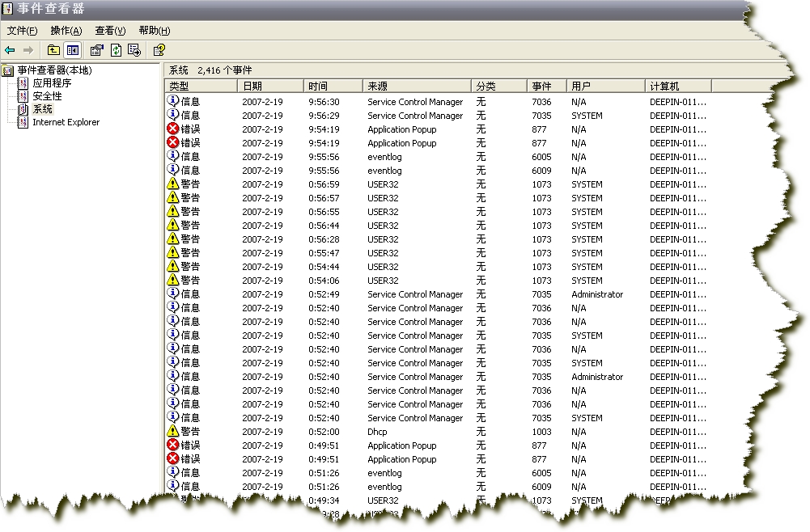Viewport: 810px width, 532px height.
Task: Click the Up One Level folder icon
Action: [x=53, y=50]
